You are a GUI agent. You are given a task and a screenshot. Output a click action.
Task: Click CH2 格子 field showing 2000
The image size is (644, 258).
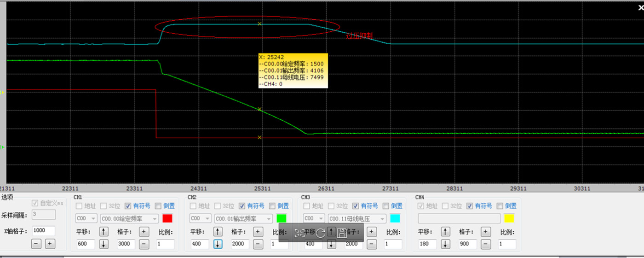(x=240, y=244)
